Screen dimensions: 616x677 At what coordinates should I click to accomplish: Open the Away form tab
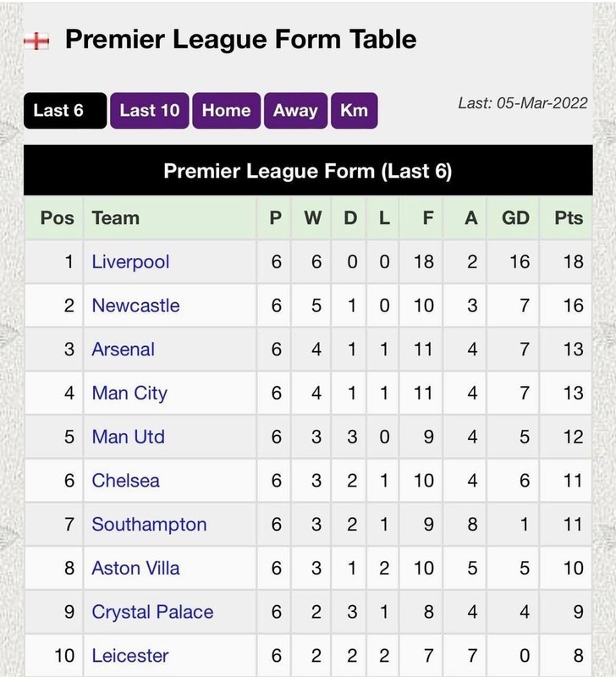[x=295, y=111]
